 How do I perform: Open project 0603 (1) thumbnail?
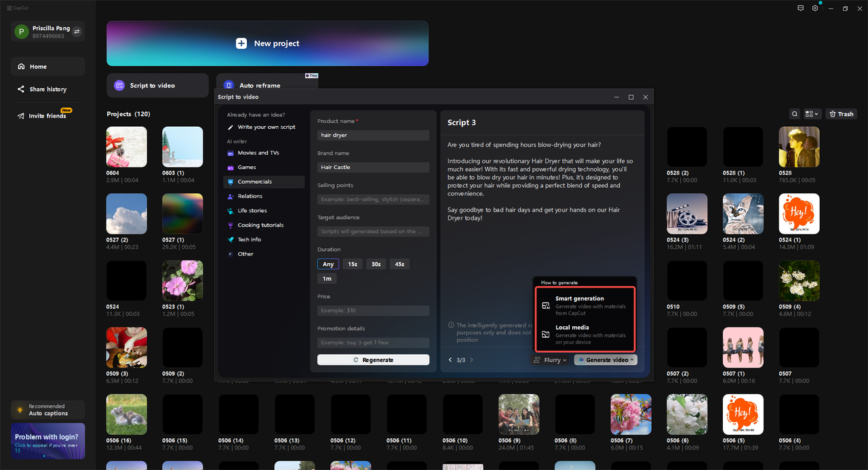(x=182, y=147)
